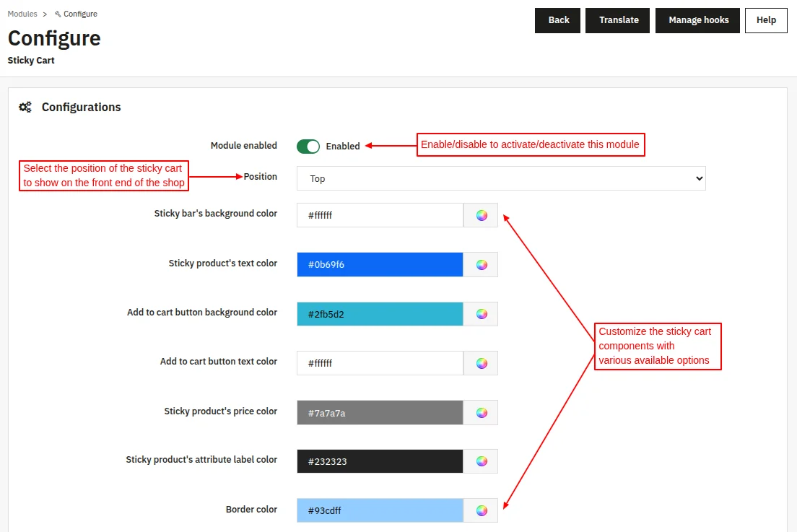This screenshot has height=532, width=797.
Task: Click the wrench icon beside the Configure breadcrumb
Action: point(58,14)
